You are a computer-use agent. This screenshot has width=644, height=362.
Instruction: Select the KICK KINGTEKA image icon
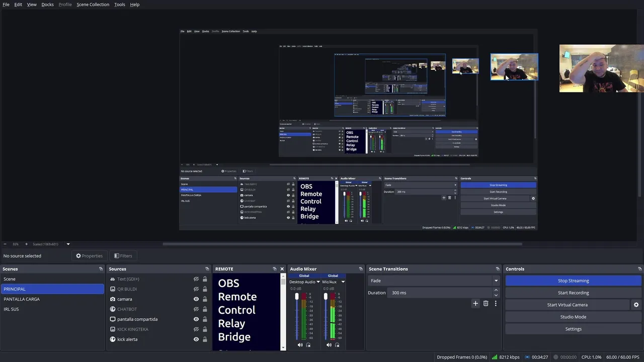click(x=113, y=329)
